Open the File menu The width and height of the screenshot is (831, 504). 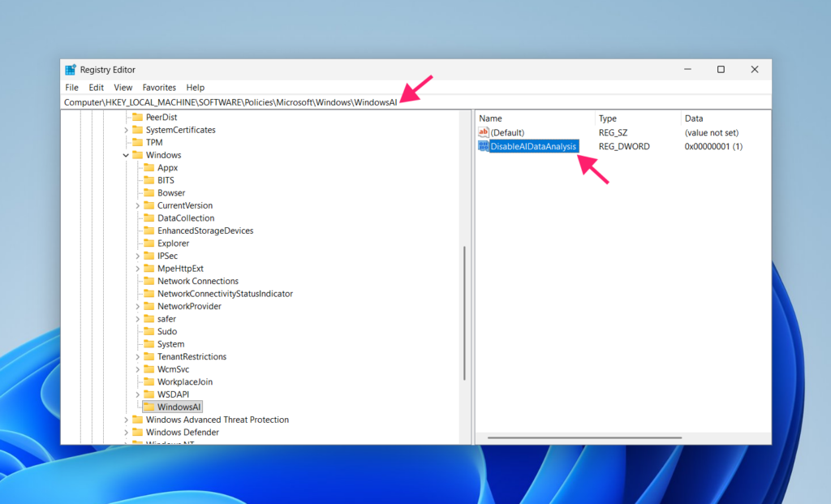click(x=71, y=88)
